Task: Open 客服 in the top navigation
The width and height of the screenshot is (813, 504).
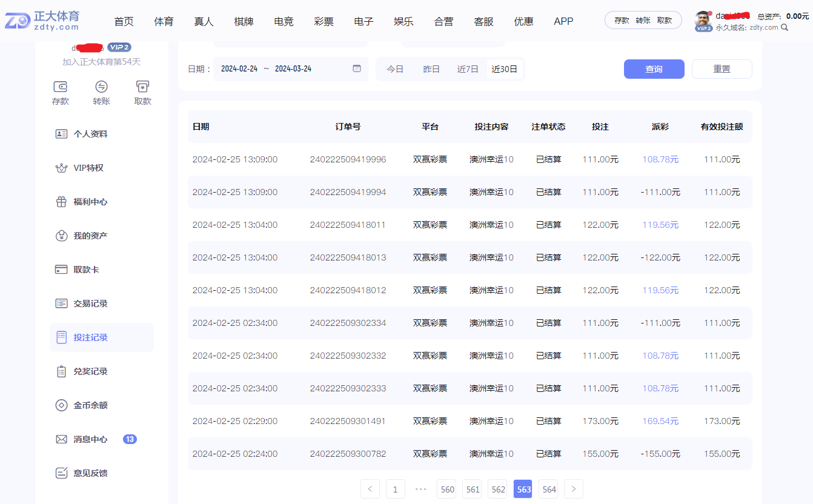Action: [x=484, y=21]
